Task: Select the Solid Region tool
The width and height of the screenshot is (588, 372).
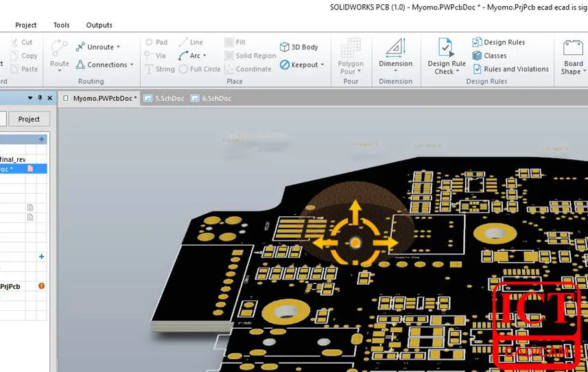Action: point(250,56)
